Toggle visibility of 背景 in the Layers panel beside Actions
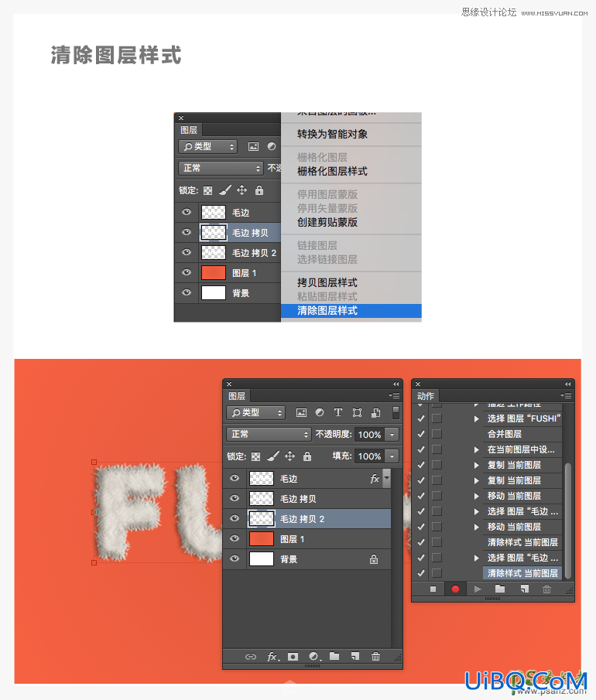This screenshot has width=596, height=700. (x=234, y=558)
